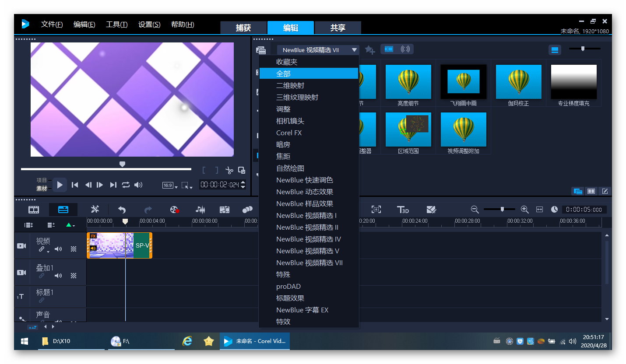626x364 pixels.
Task: Open the 3D title editor tool
Action: tap(402, 210)
